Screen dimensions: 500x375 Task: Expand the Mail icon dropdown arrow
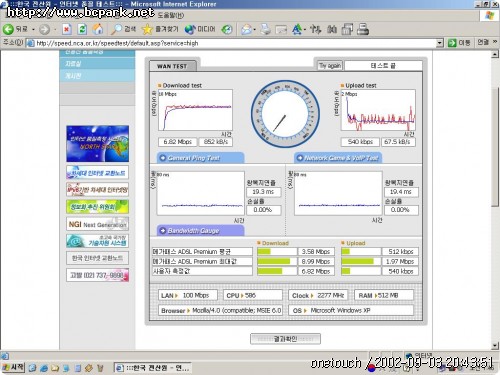click(254, 30)
